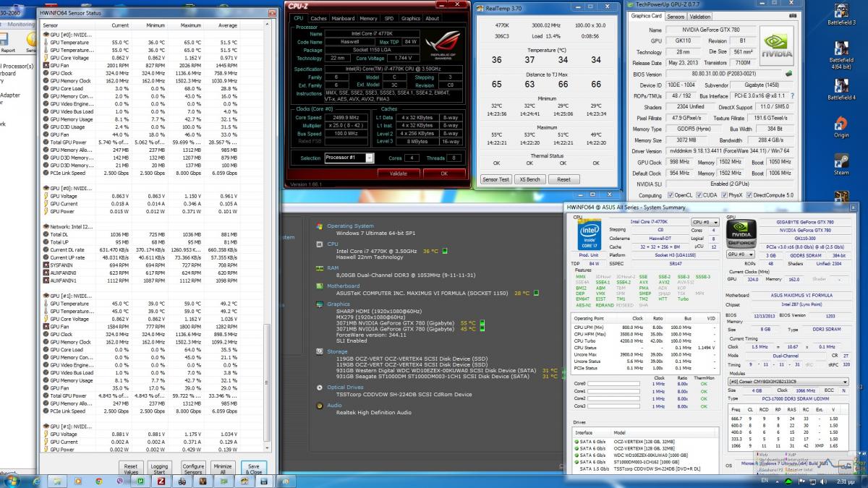This screenshot has height=488, width=868.
Task: Click the Reset button in RealTemp
Action: (563, 179)
